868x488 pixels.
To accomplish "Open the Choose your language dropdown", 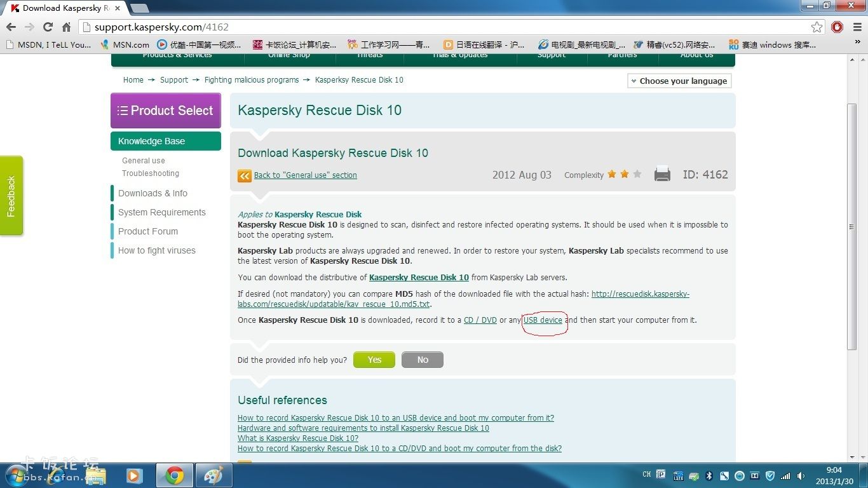I will (x=679, y=81).
